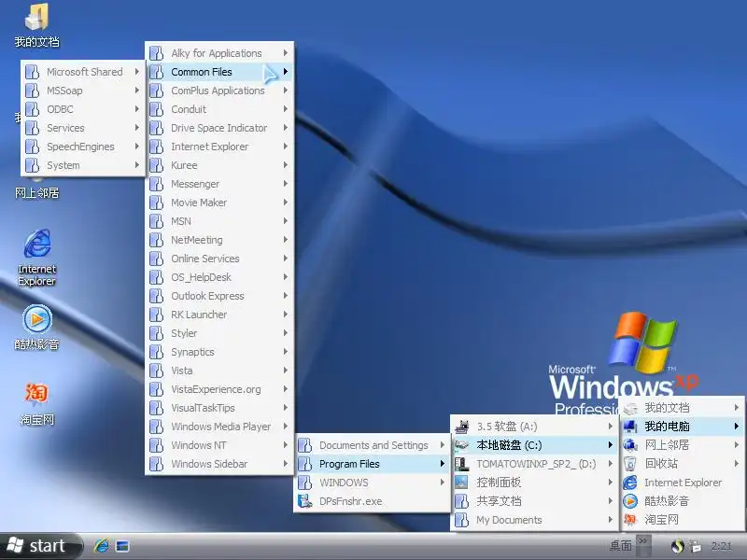Open Documents and Settings folder entry
Image resolution: width=747 pixels, height=560 pixels.
(372, 445)
